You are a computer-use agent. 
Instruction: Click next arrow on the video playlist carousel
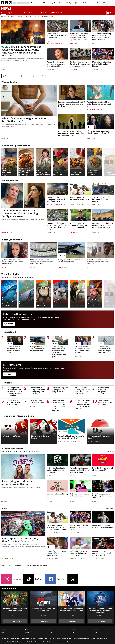click(111, 294)
